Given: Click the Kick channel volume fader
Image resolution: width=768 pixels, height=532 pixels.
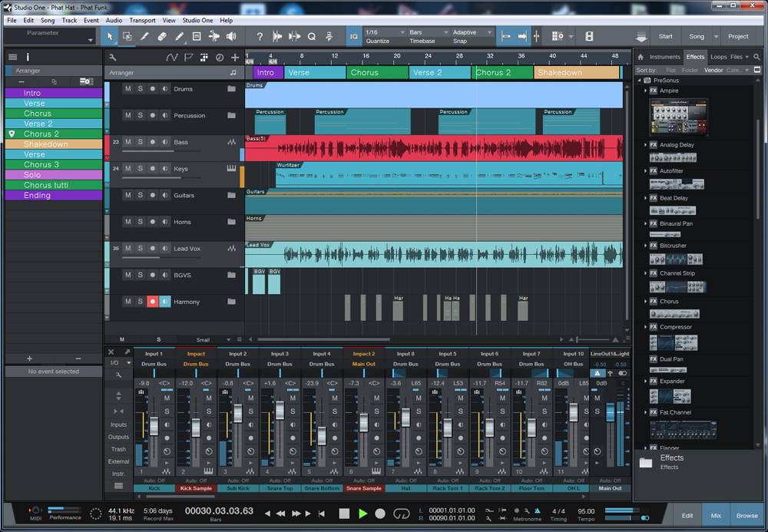Looking at the screenshot, I should [154, 425].
